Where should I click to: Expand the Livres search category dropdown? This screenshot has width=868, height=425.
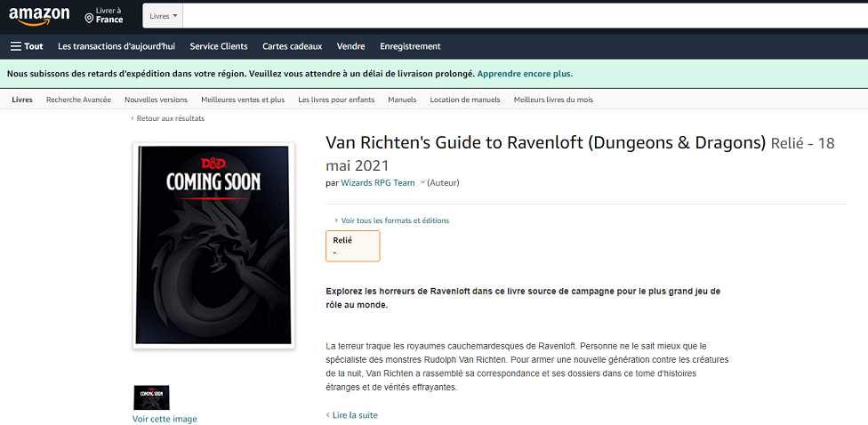point(163,16)
